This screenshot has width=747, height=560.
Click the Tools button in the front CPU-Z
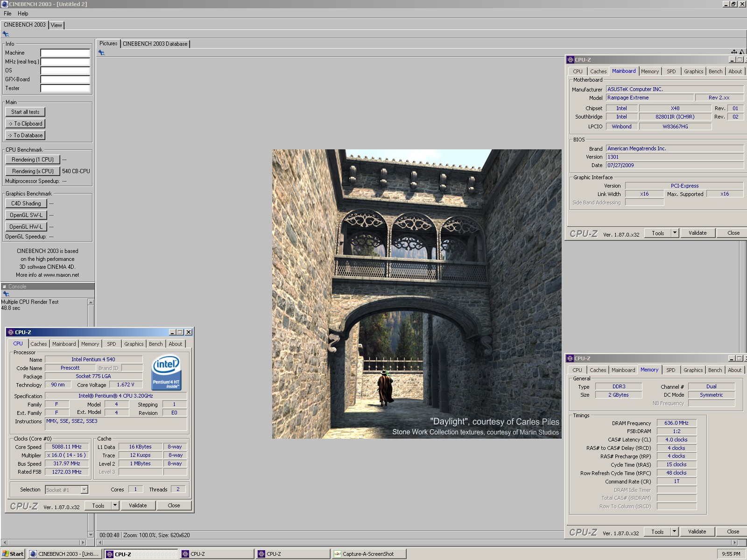(x=99, y=505)
